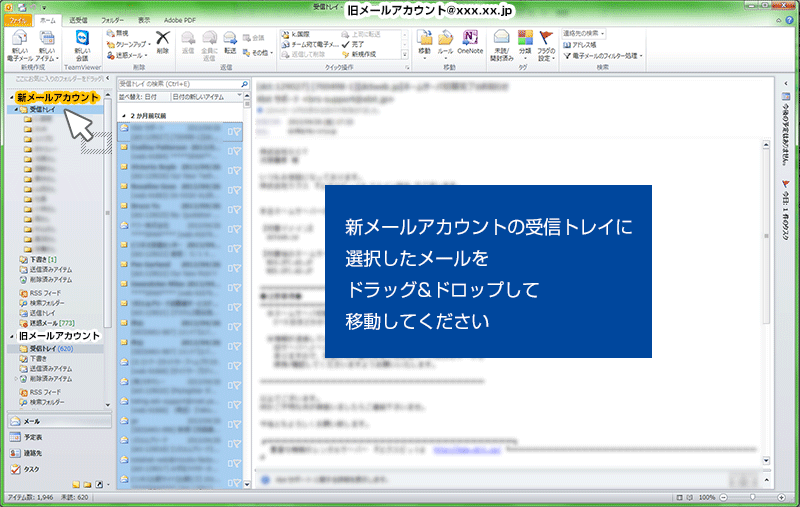This screenshot has width=800, height=507.
Task: Click the New E-mail (新しい電子メール) button
Action: (20, 46)
